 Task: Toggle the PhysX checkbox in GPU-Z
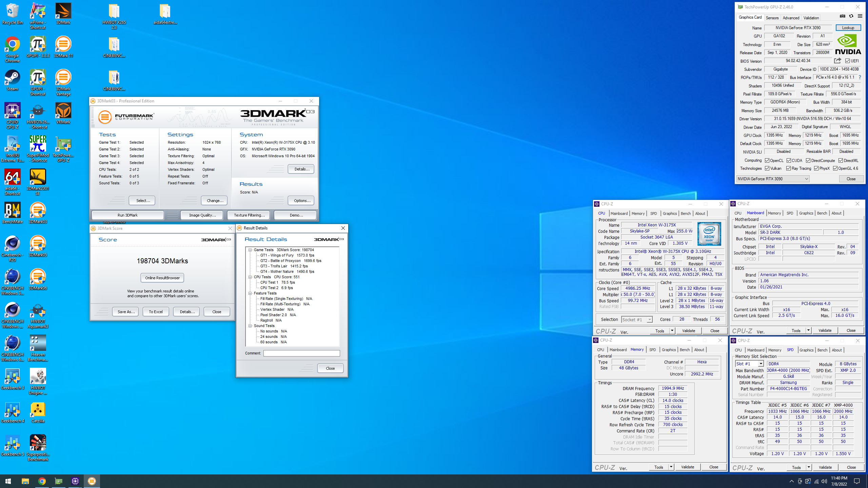pos(816,168)
